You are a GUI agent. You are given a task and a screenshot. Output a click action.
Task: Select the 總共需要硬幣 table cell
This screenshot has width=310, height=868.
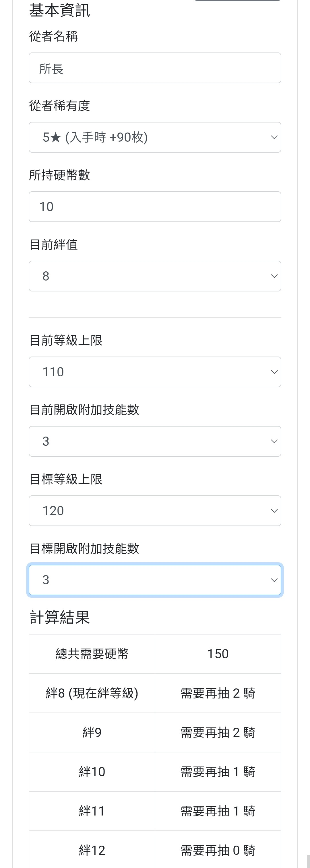click(x=92, y=654)
